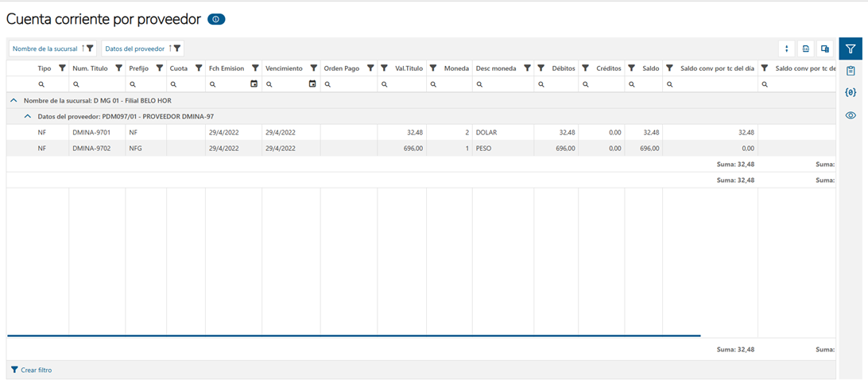Image resolution: width=868 pixels, height=384 pixels.
Task: Collapse the Nombre de la sucursal group row
Action: (x=14, y=101)
